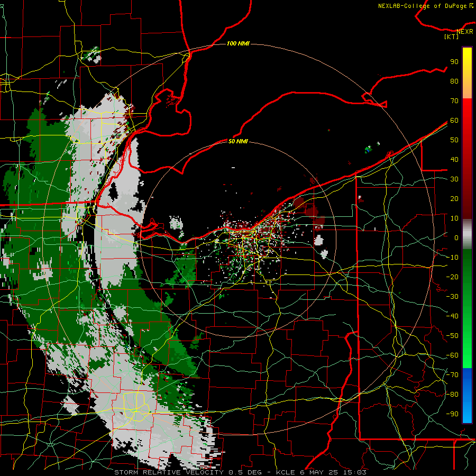Click the 40 value on velocity scale
476x476 pixels.
coord(454,160)
